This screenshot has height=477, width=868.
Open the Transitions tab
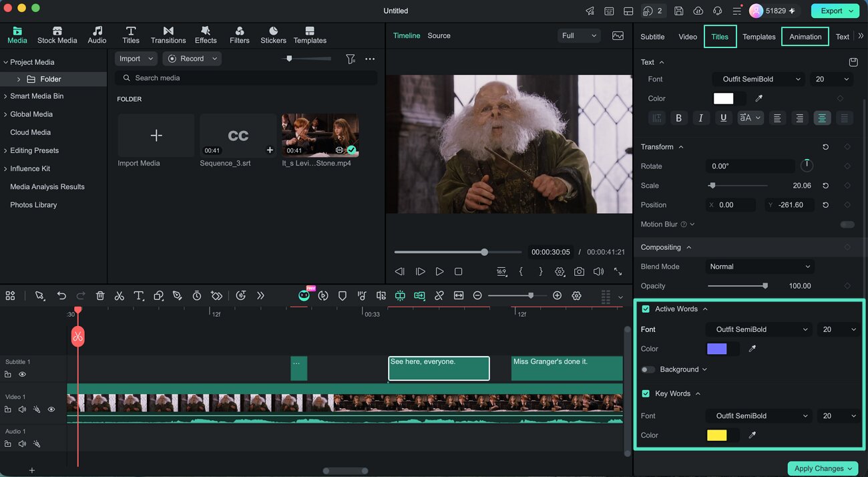coord(168,35)
